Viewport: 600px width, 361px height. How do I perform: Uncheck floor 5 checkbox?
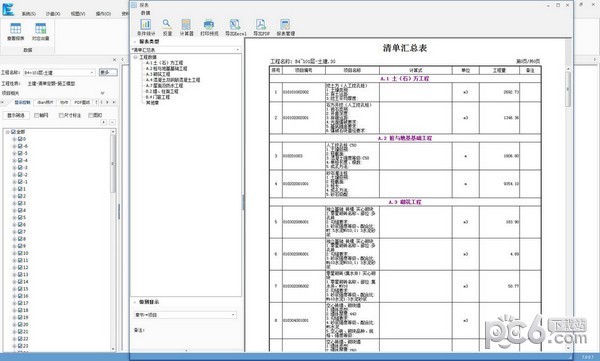20,217
